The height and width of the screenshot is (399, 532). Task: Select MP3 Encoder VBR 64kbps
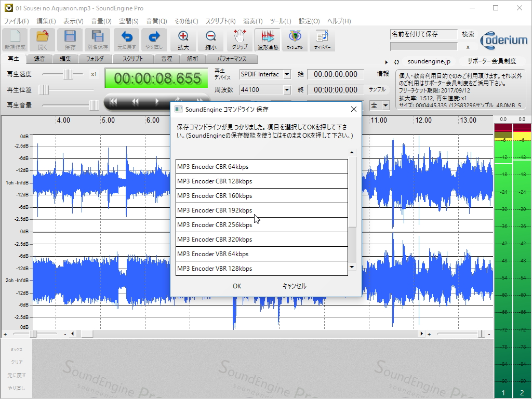pyautogui.click(x=262, y=254)
